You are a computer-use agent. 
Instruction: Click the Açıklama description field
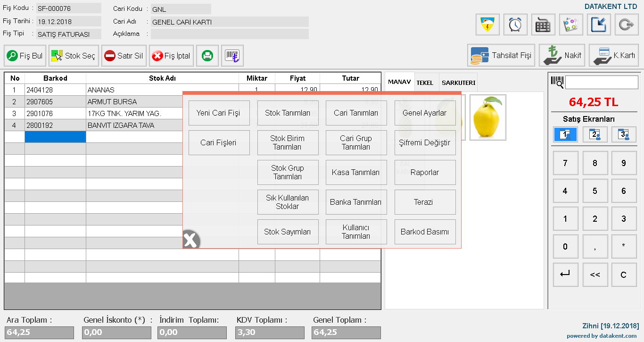tap(230, 34)
